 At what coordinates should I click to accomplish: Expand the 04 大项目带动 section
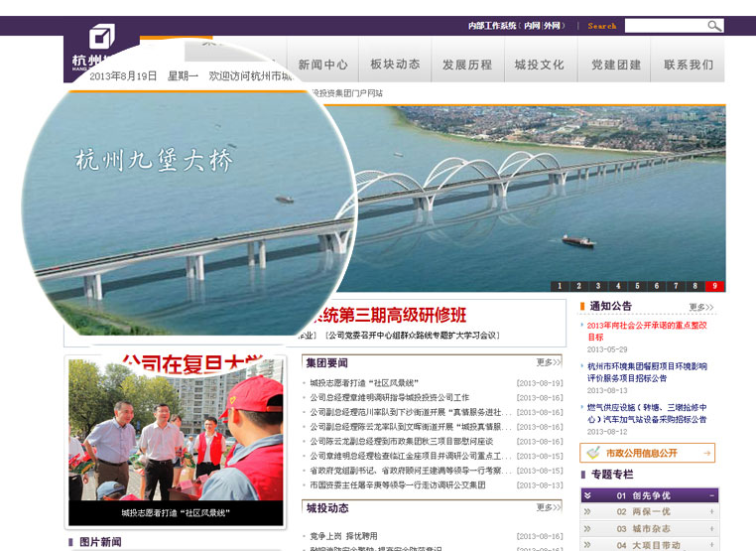650,545
